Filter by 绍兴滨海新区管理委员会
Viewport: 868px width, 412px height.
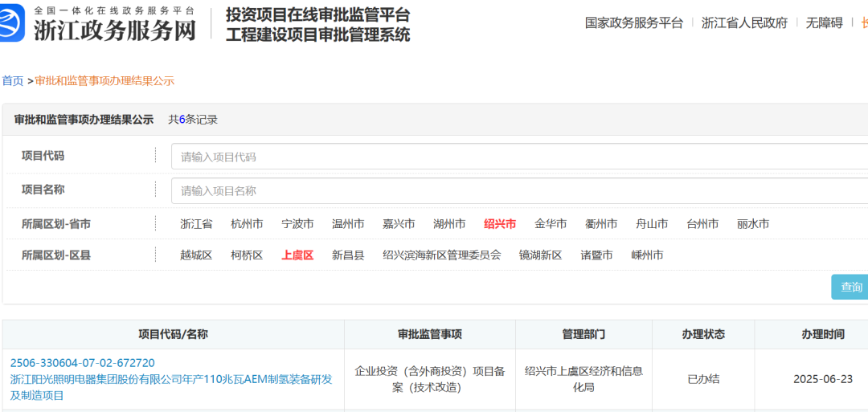[441, 255]
